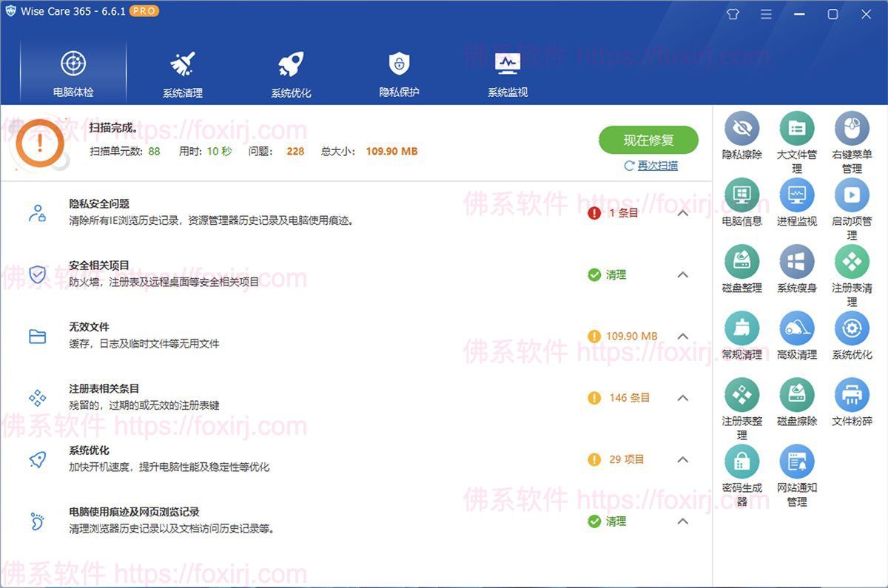Collapse the 系统优化 optimization section
Image resolution: width=888 pixels, height=588 pixels.
coord(682,459)
